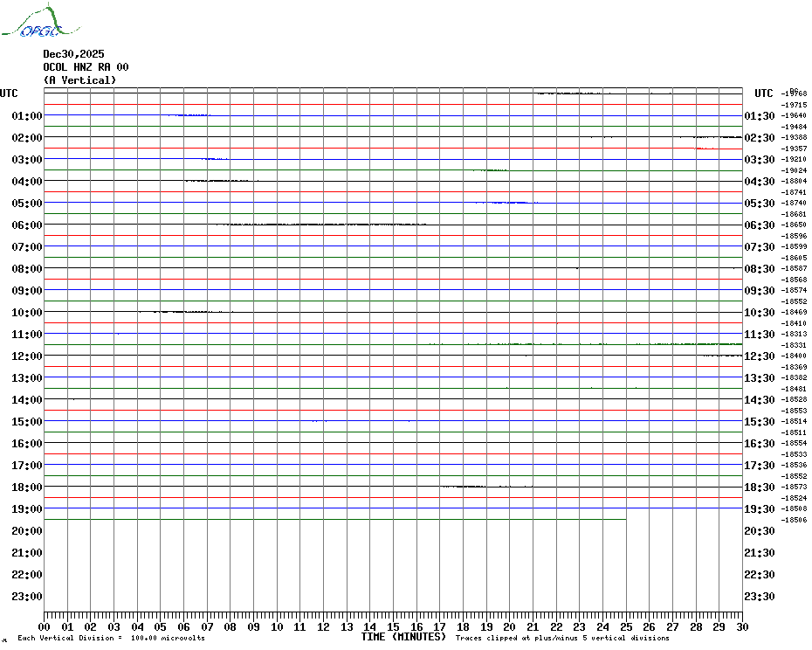
Task: Click the 04:00 hour label
Action: point(27,182)
